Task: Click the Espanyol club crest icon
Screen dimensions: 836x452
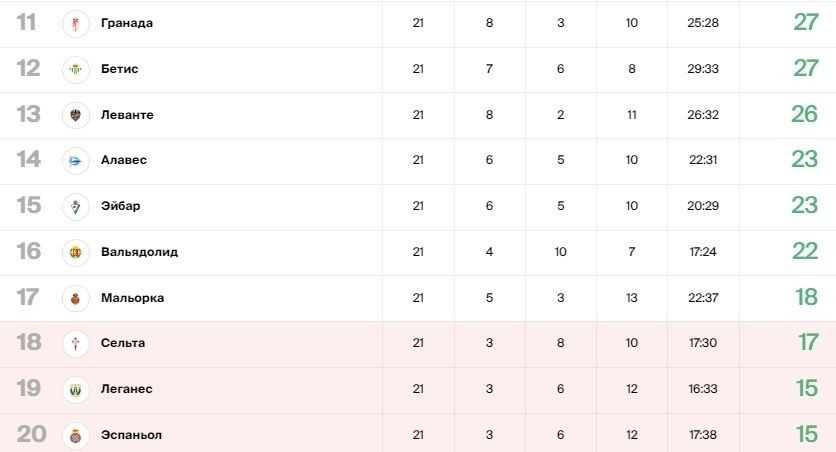Action: click(x=75, y=435)
